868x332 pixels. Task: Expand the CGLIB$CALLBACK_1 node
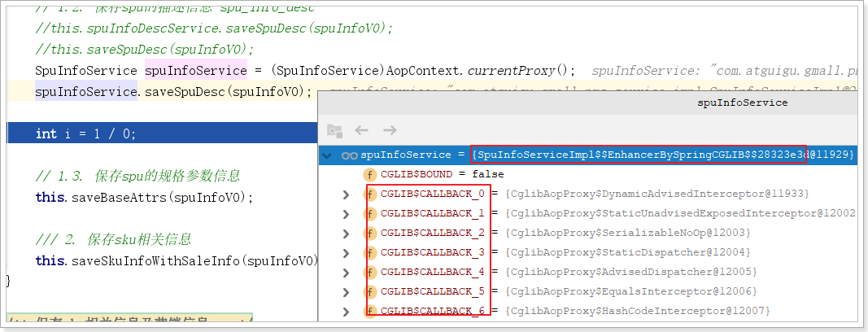click(347, 213)
